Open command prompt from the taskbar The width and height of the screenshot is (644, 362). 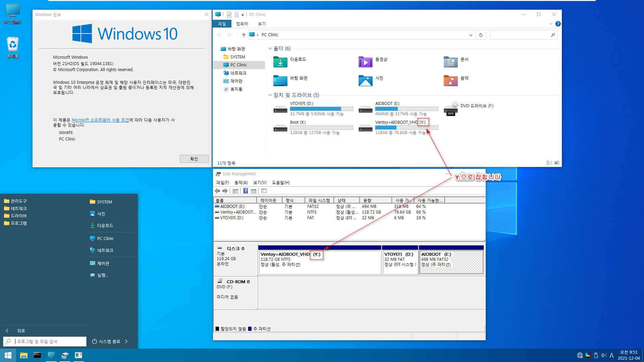[37, 355]
